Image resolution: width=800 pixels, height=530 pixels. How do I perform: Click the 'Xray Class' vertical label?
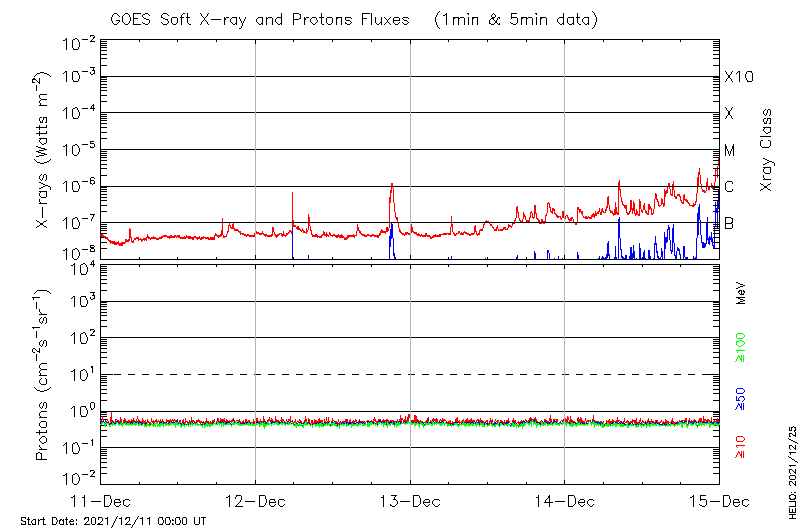coord(766,150)
